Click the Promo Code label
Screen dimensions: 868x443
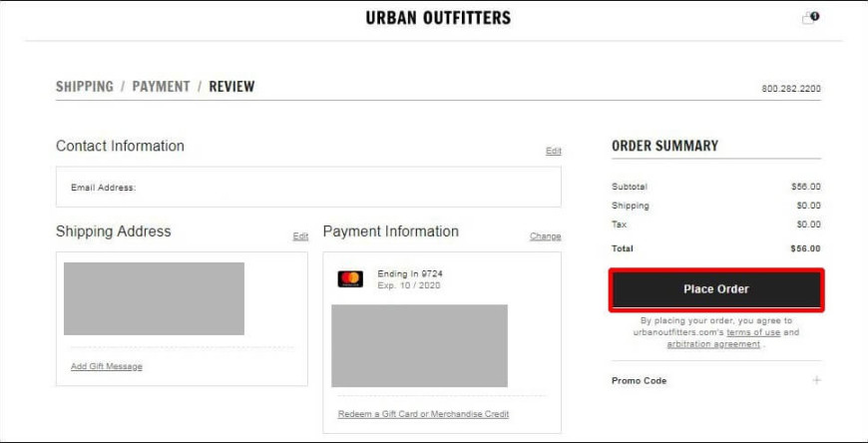[x=639, y=380]
